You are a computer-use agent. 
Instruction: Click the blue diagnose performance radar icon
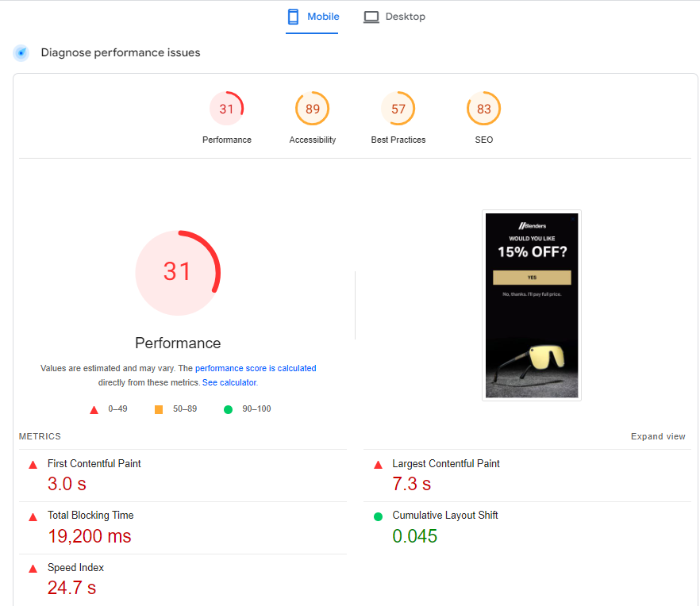21,52
